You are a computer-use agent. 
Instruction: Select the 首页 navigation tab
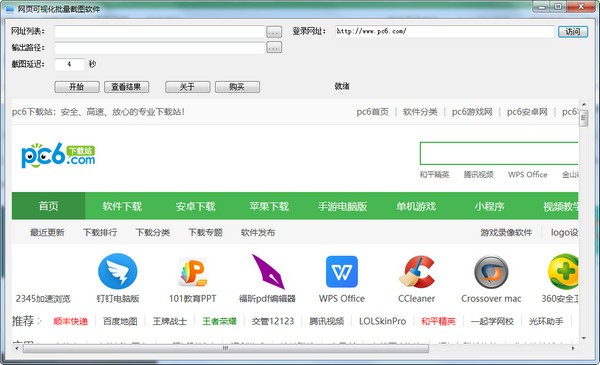[x=49, y=206]
